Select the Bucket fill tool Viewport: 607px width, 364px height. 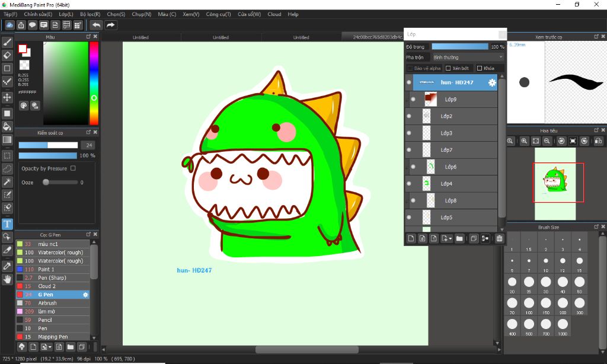tap(7, 127)
